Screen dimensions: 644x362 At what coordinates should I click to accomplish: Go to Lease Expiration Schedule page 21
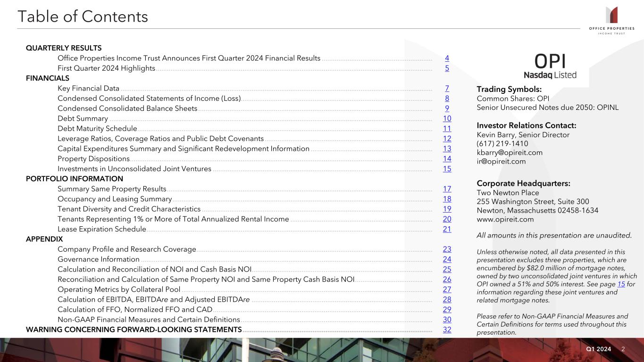click(447, 229)
